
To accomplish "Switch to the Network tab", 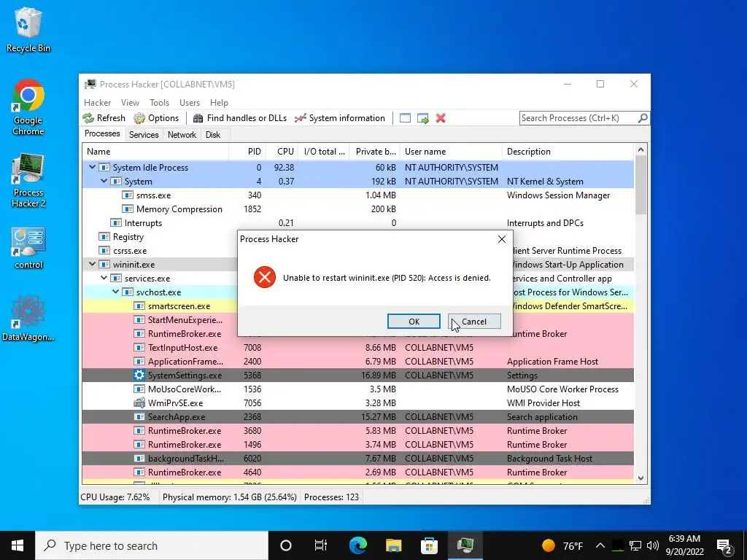I will click(x=182, y=135).
